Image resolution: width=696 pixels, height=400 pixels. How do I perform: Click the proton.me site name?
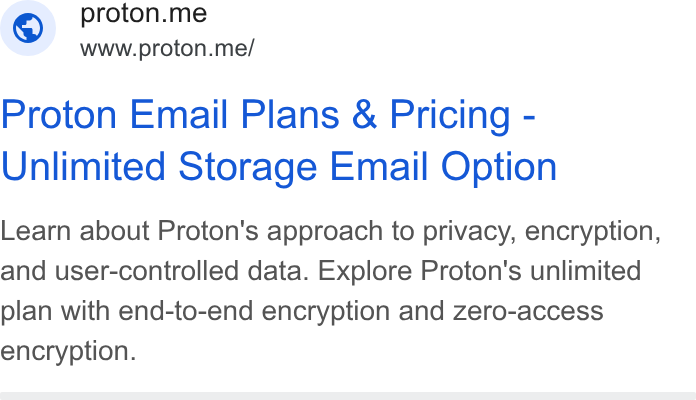point(143,13)
